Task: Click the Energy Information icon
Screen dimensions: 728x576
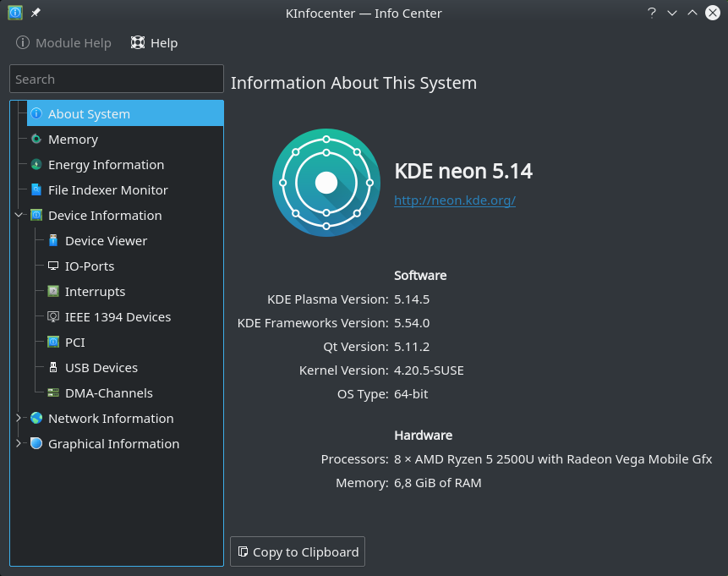Action: click(36, 164)
